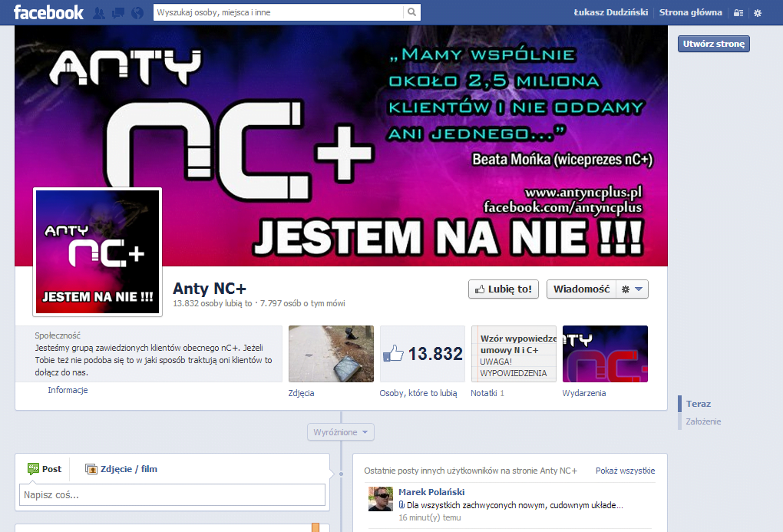Click the green note icon beside Post
Viewport: 783px width, 532px height.
point(31,468)
